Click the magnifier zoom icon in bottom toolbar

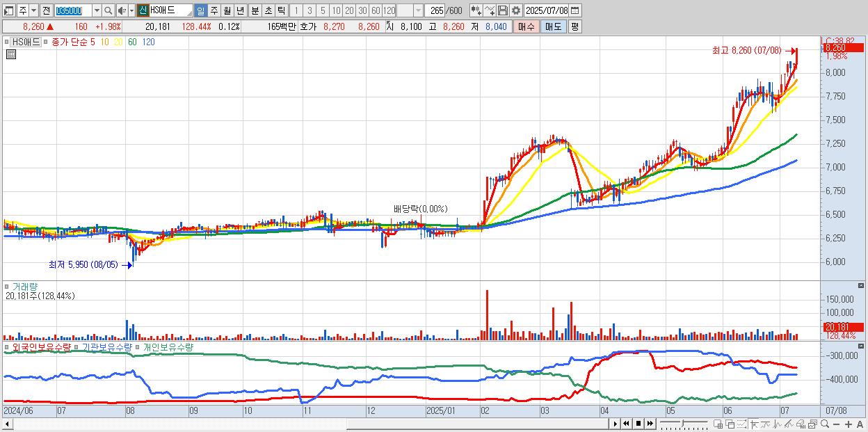coord(825,424)
